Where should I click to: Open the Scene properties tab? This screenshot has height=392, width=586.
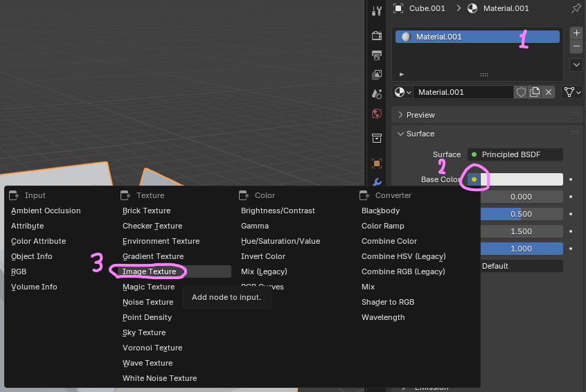click(x=377, y=93)
